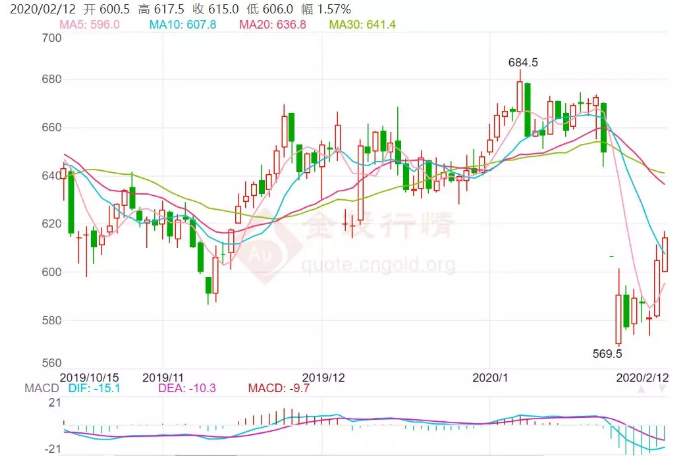691x466 pixels.
Task: Click the DIF: -15.1 indicator label
Action: pos(94,388)
